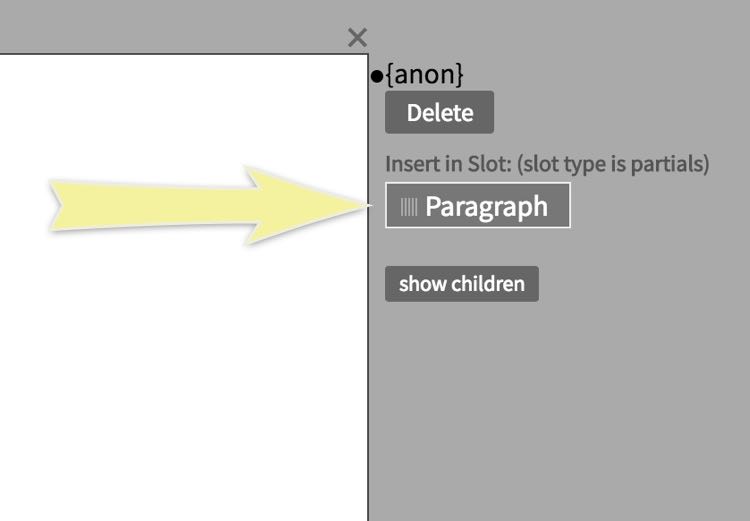This screenshot has width=750, height=521.
Task: Click the drag-handle grip icon on Paragraph
Action: [409, 206]
